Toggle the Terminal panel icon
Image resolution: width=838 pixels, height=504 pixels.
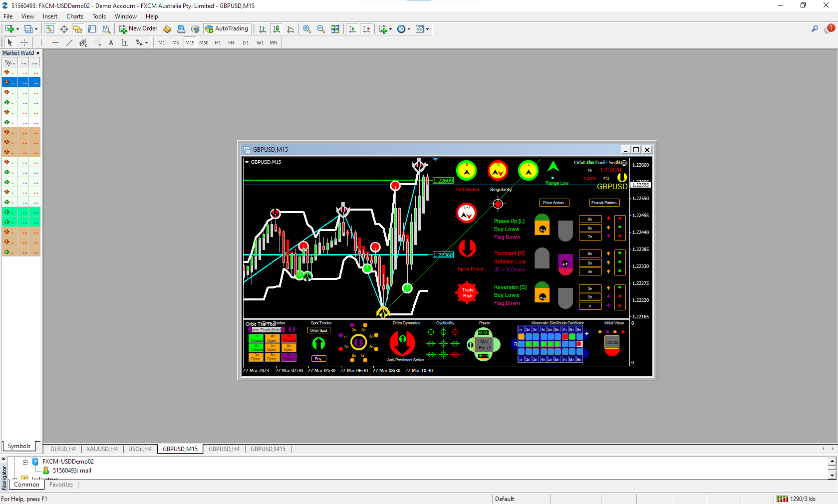click(x=92, y=29)
